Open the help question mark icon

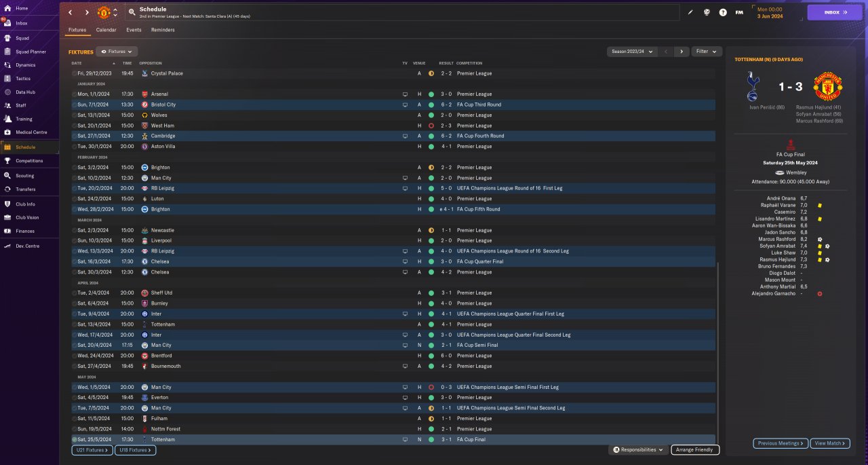(723, 12)
